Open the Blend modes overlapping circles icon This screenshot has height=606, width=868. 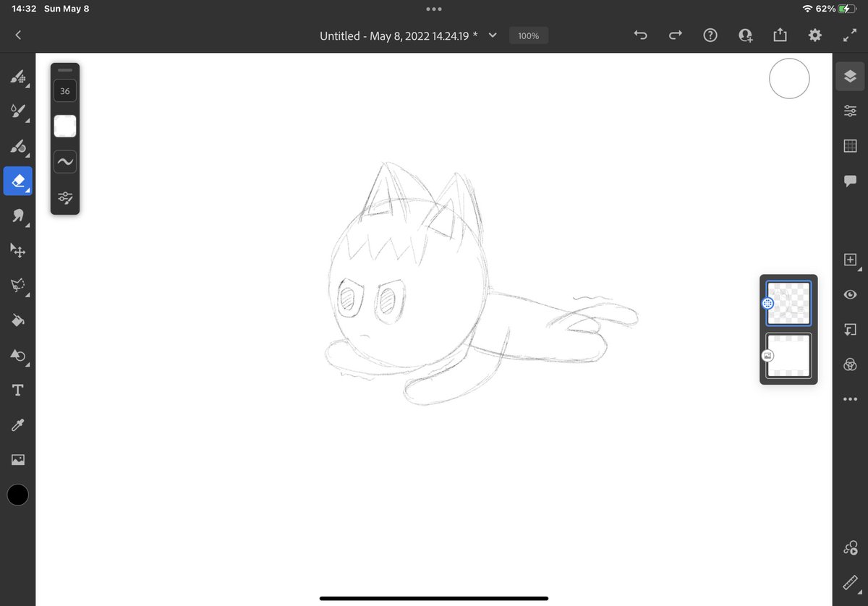click(x=850, y=364)
